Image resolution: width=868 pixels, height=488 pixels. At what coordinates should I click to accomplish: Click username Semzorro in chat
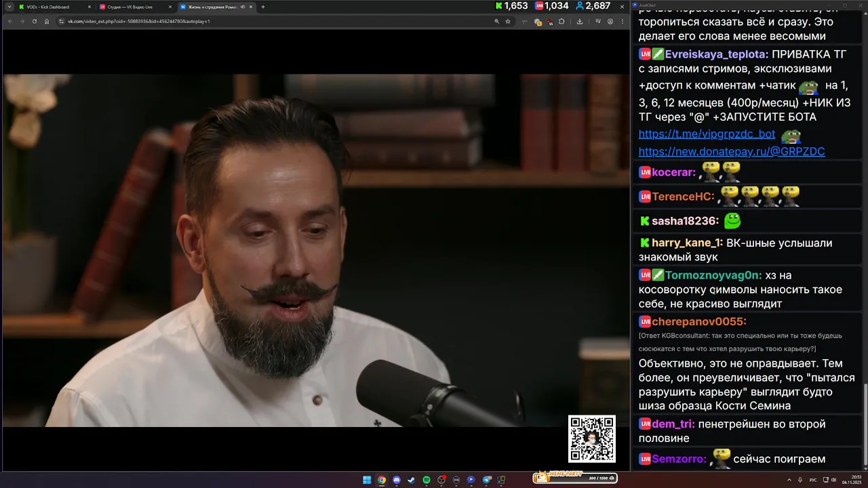click(x=679, y=460)
